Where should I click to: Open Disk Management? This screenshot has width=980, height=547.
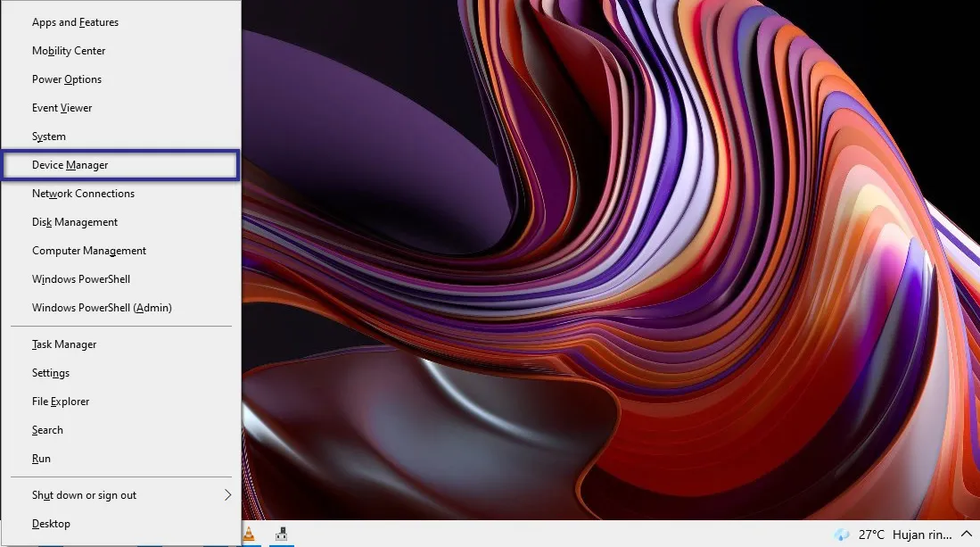click(75, 222)
